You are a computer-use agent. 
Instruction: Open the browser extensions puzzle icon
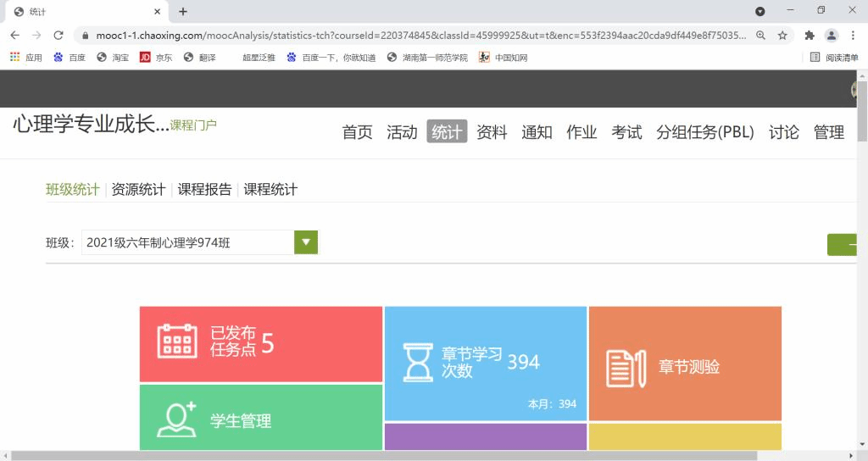810,36
